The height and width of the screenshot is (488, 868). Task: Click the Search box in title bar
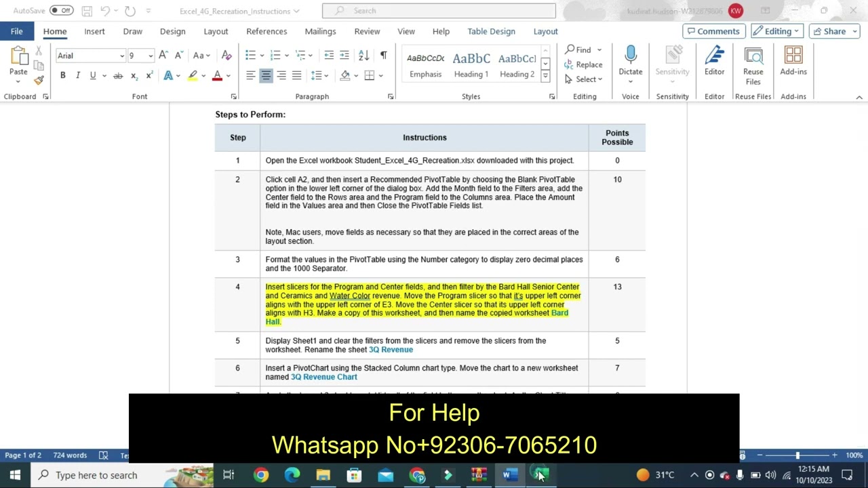tap(439, 11)
